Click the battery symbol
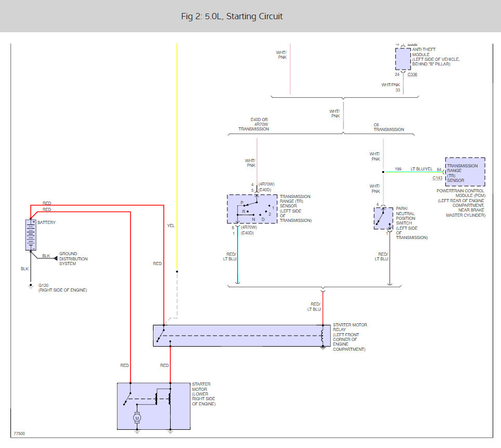Screen dimensions: 501x448 tap(31, 235)
